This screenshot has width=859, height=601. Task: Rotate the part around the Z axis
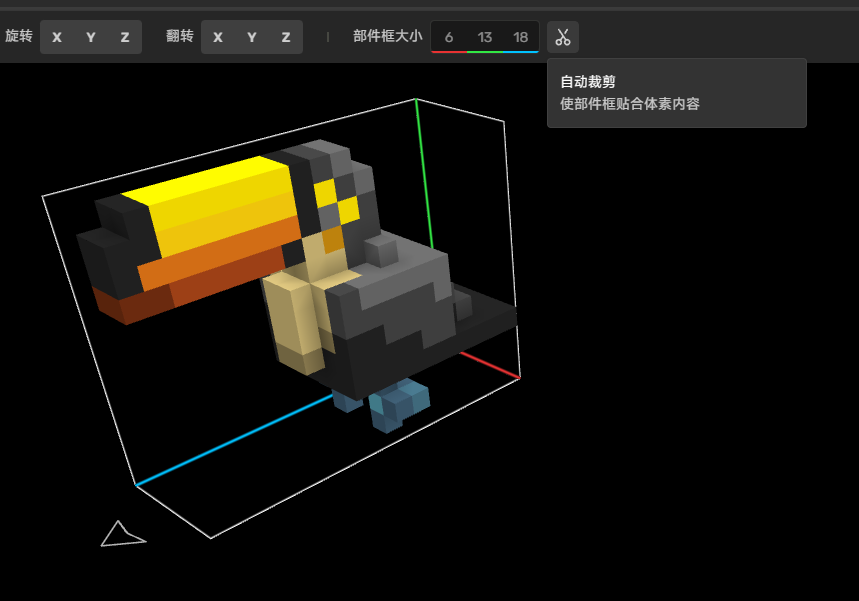tap(125, 37)
